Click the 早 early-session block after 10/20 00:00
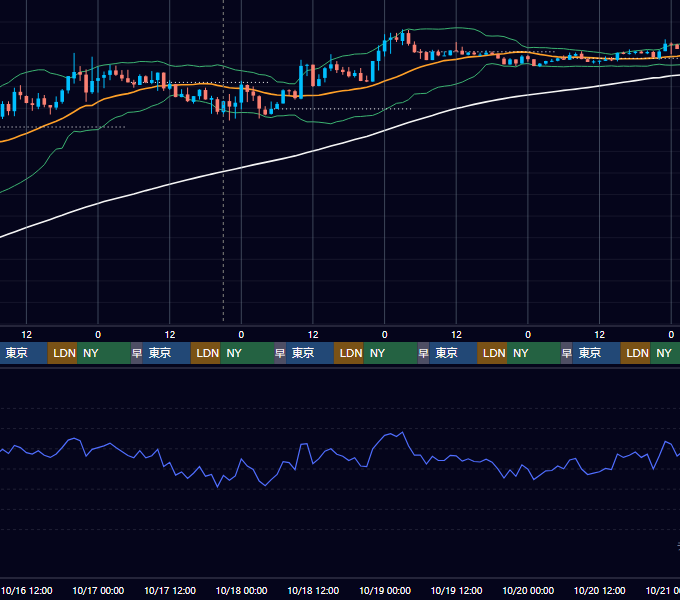The image size is (680, 600). click(566, 353)
